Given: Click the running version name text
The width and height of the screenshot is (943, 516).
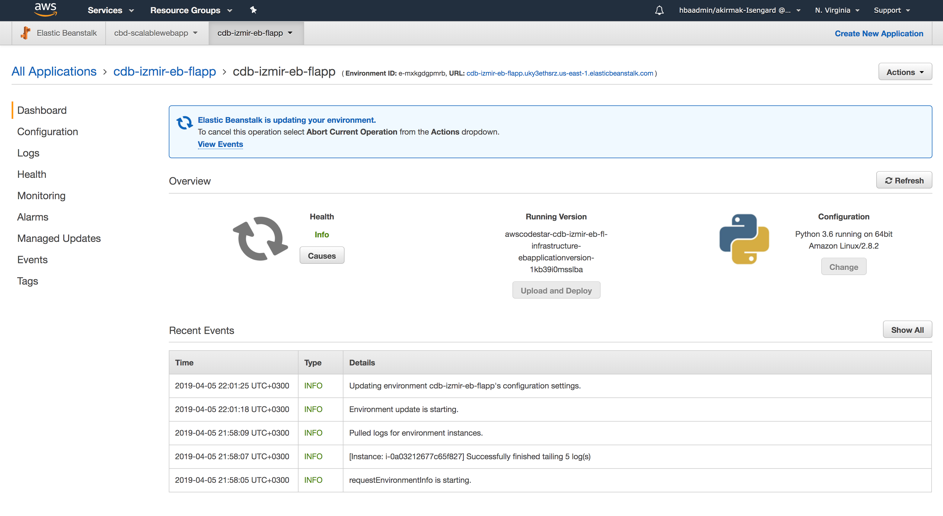Looking at the screenshot, I should pyautogui.click(x=556, y=252).
